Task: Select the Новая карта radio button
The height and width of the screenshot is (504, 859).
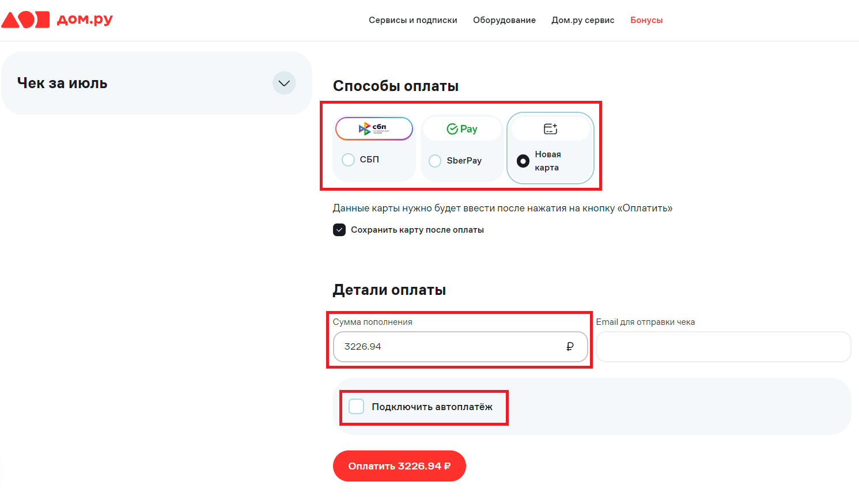Action: tap(523, 161)
